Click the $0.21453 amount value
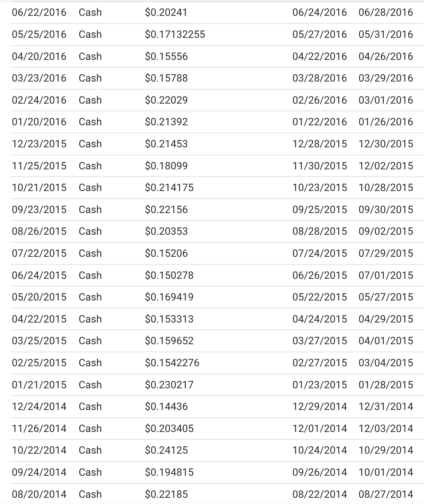This screenshot has height=504, width=424. (166, 144)
